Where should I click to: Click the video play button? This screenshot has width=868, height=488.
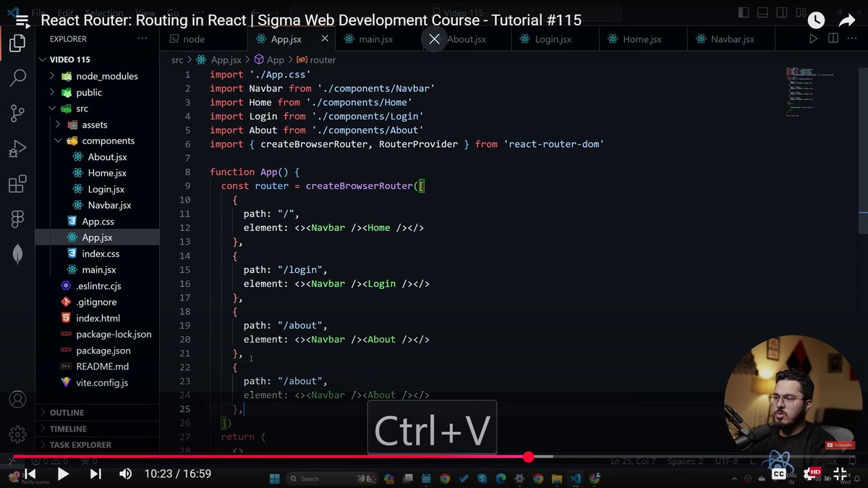(63, 474)
